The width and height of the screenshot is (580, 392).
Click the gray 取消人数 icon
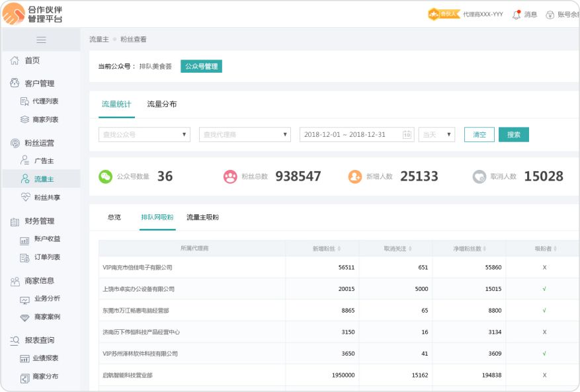[x=479, y=176]
